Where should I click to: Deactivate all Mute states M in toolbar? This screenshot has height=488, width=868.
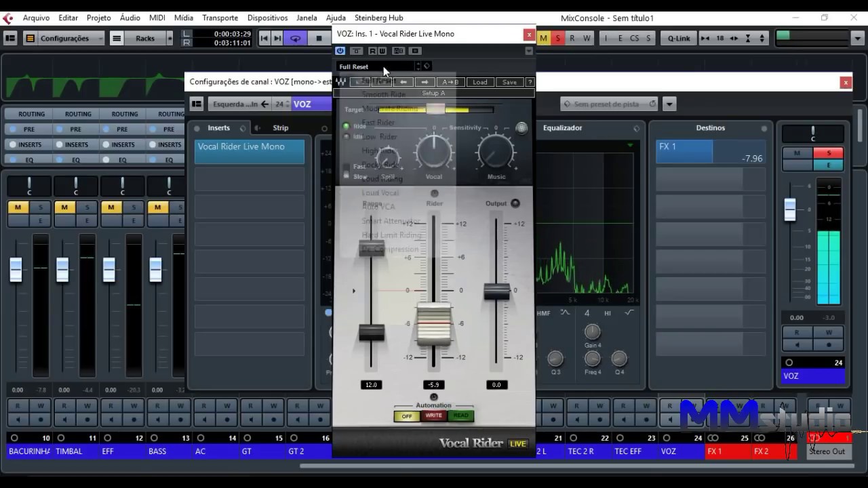[x=543, y=39]
